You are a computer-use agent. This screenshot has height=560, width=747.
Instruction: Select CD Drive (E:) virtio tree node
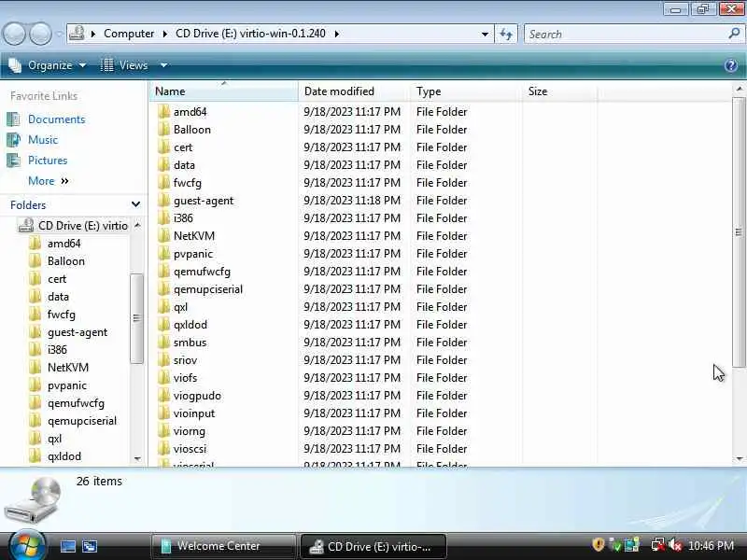[x=83, y=225]
